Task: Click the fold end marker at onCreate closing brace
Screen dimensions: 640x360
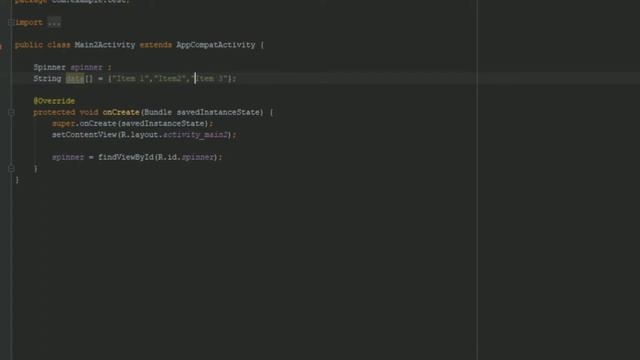Action: pyautogui.click(x=11, y=168)
